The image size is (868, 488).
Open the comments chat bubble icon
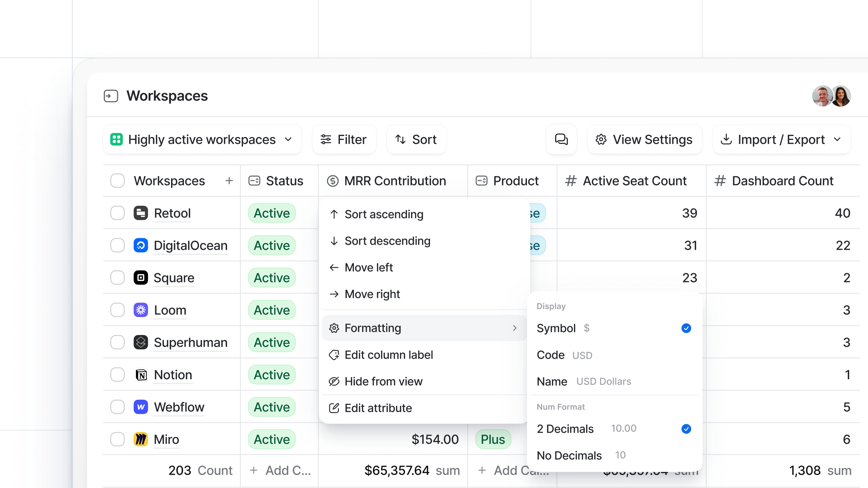pyautogui.click(x=561, y=140)
